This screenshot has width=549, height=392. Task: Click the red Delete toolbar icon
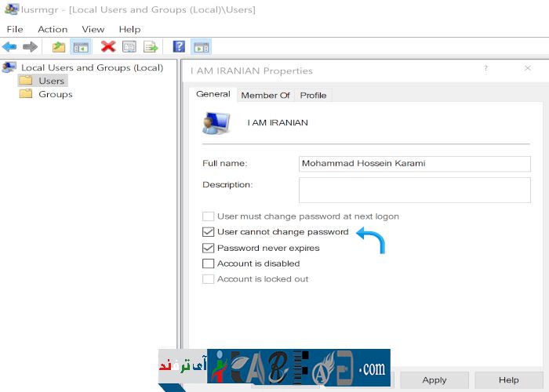pos(108,47)
